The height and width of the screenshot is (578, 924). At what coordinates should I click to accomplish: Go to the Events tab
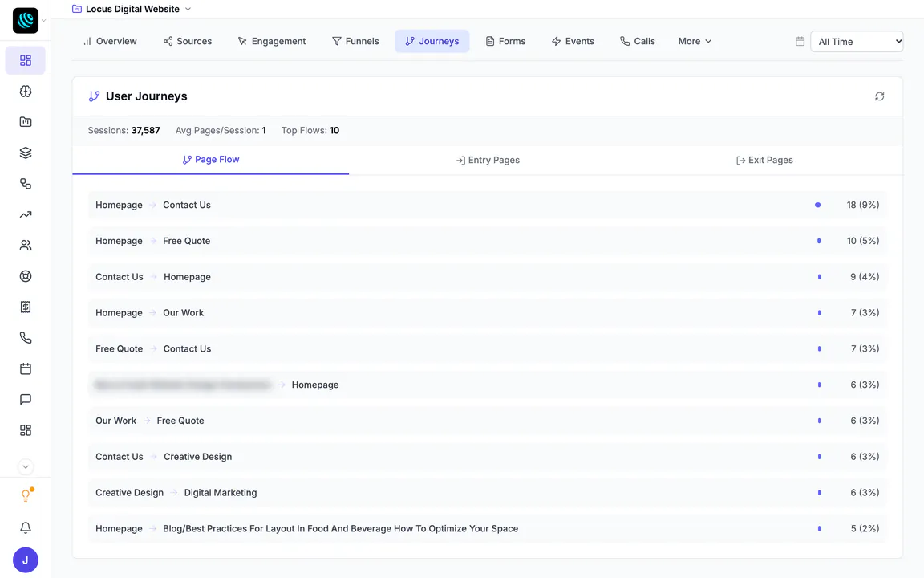click(x=573, y=41)
